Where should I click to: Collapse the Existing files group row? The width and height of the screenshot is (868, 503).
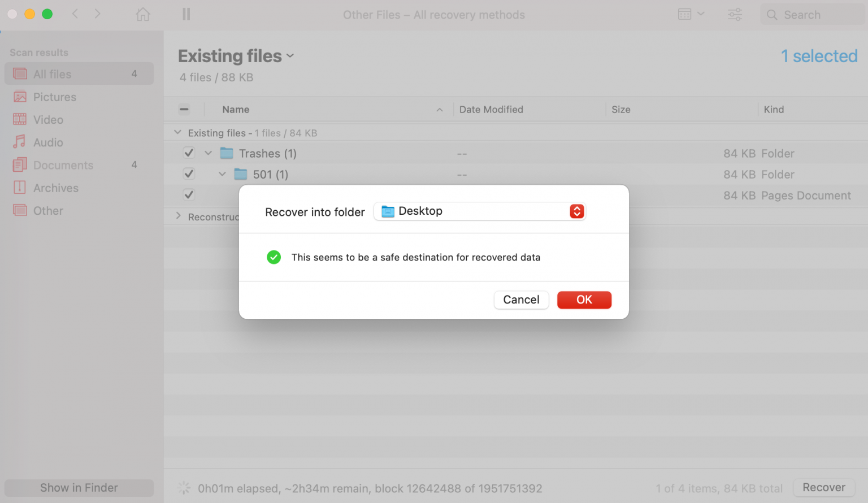click(177, 132)
